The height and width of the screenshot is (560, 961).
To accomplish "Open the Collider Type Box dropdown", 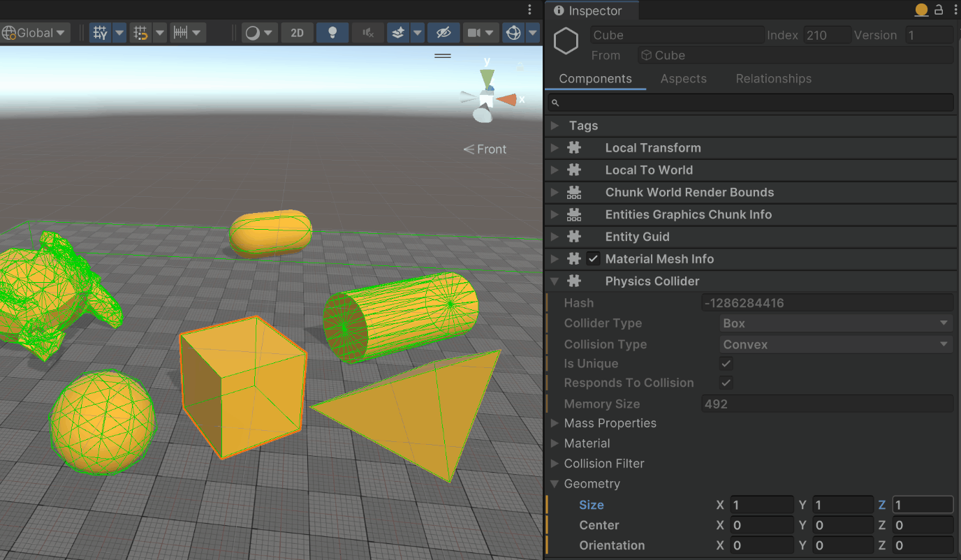I will 835,323.
